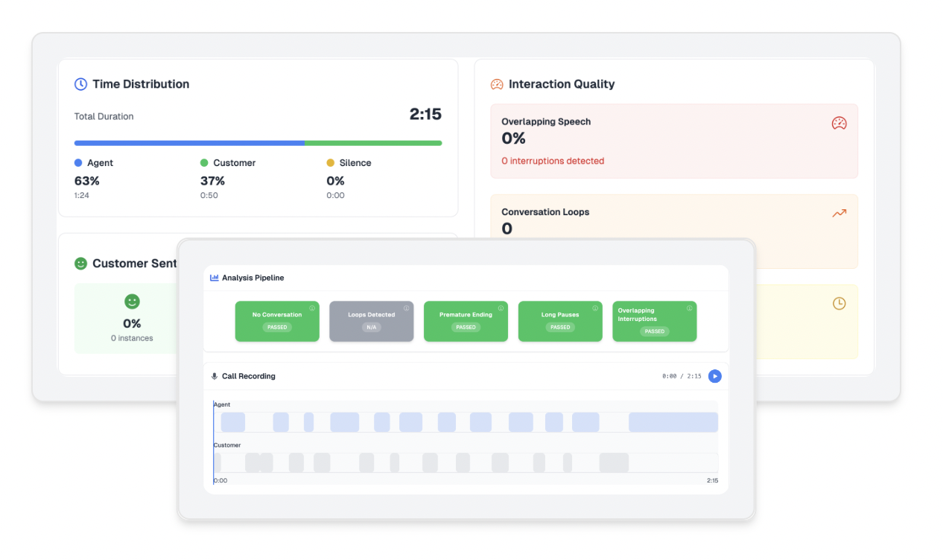Image resolution: width=943 pixels, height=560 pixels.
Task: Select the Premature Ending pipeline card
Action: (x=466, y=322)
